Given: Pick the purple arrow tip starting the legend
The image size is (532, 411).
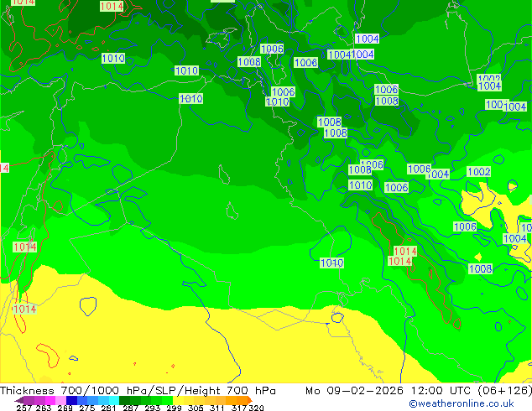Looking at the screenshot, I should (19, 400).
